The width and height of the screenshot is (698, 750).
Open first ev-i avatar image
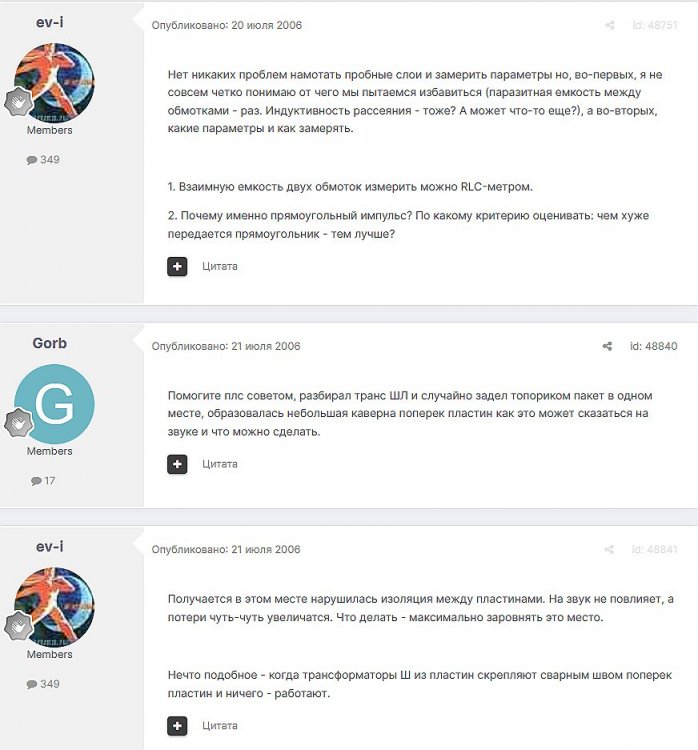(x=55, y=83)
